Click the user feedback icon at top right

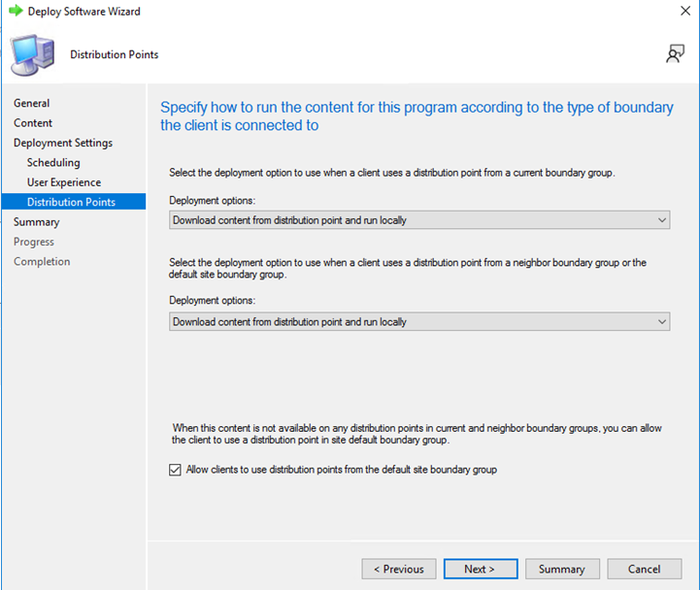click(675, 54)
